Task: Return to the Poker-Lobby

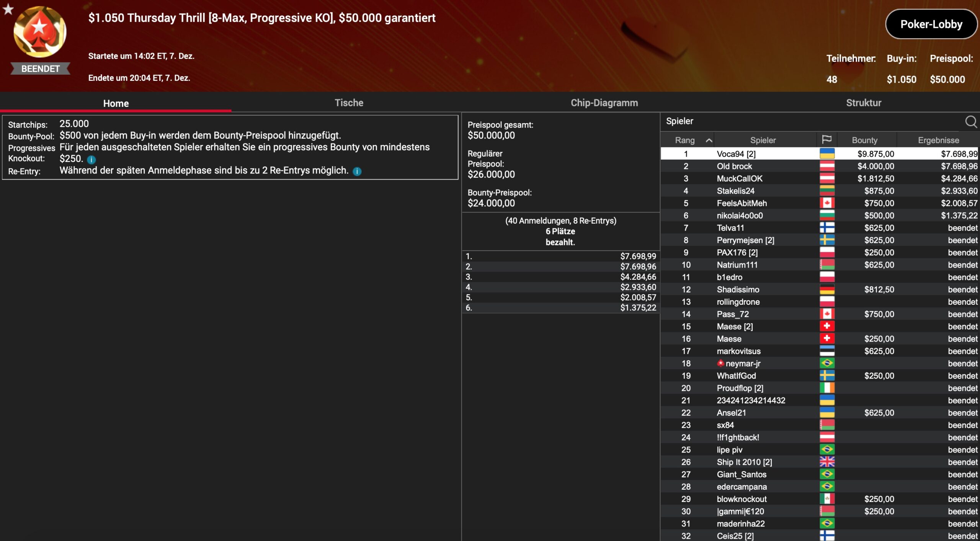Action: (x=931, y=24)
